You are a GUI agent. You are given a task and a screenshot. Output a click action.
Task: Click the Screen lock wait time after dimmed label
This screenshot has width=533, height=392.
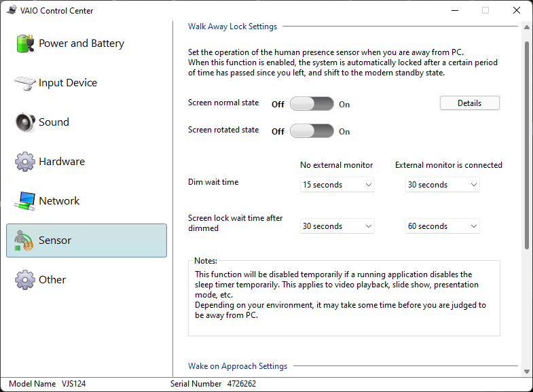(235, 223)
